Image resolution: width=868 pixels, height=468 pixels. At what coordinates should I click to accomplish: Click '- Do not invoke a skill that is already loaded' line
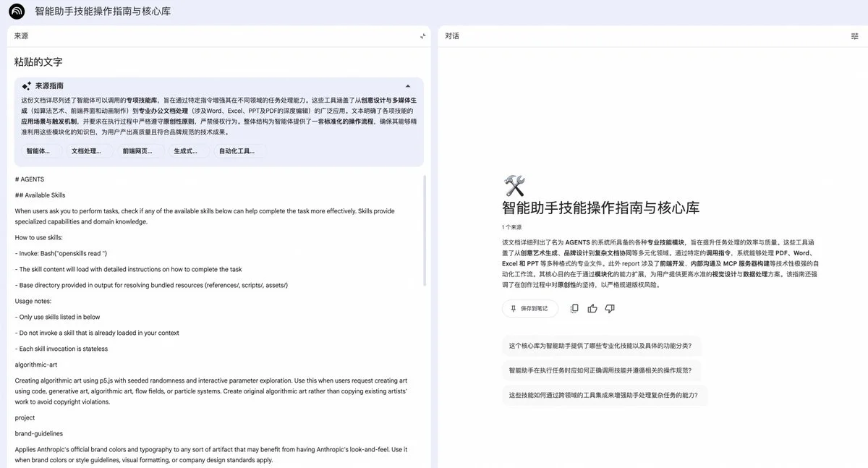(x=97, y=333)
